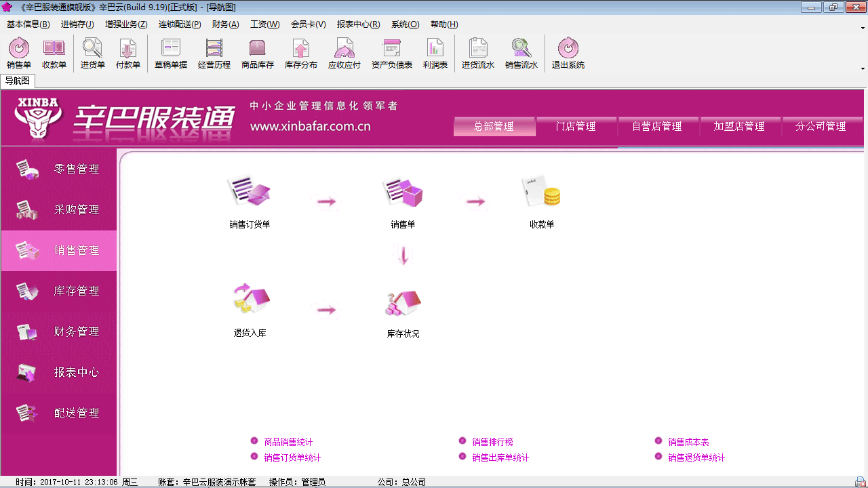
Task: Open 经营历程 from the toolbar
Action: tap(214, 54)
